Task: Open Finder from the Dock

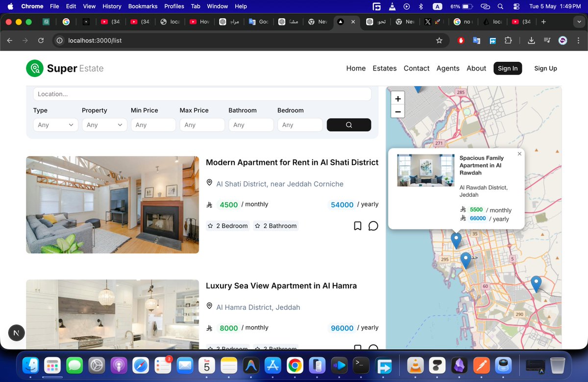Action: click(x=31, y=365)
